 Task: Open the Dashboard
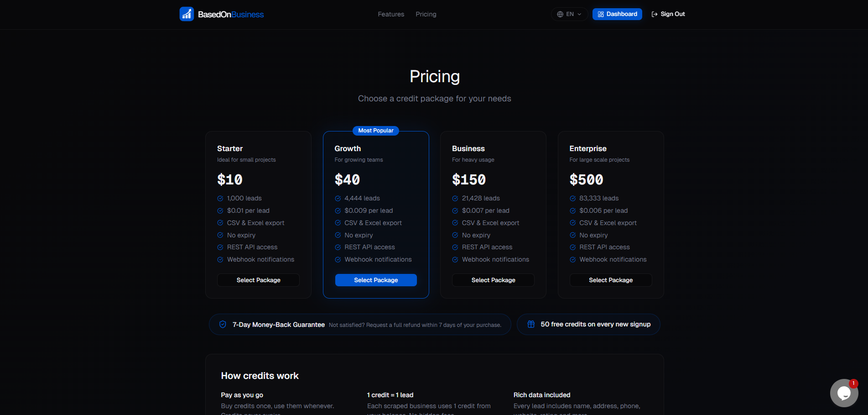[x=617, y=14]
